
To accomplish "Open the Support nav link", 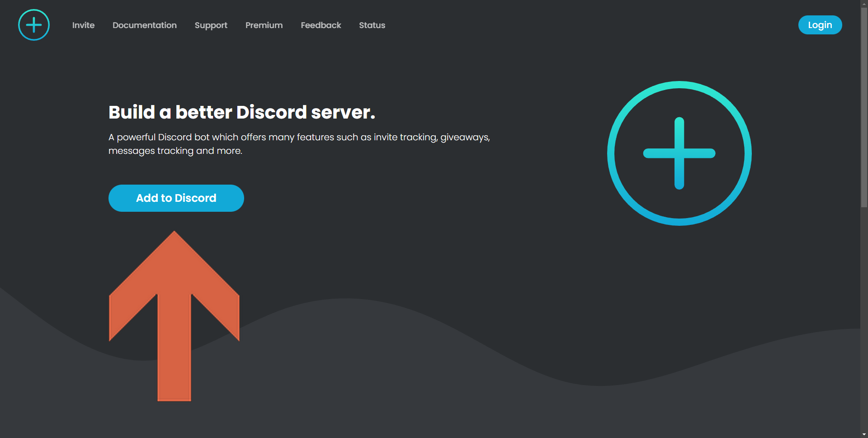I will (211, 25).
